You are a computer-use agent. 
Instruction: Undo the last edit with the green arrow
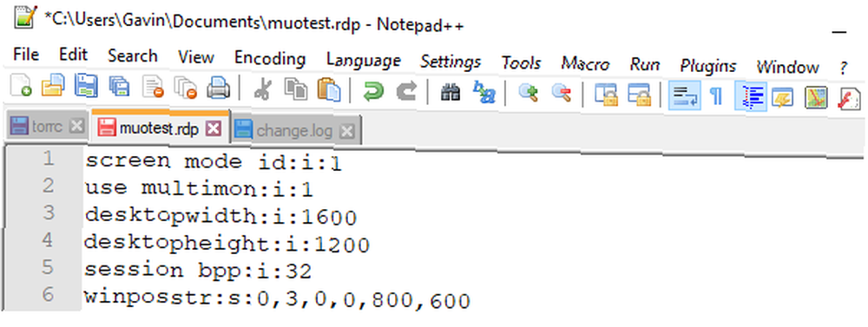[x=373, y=91]
